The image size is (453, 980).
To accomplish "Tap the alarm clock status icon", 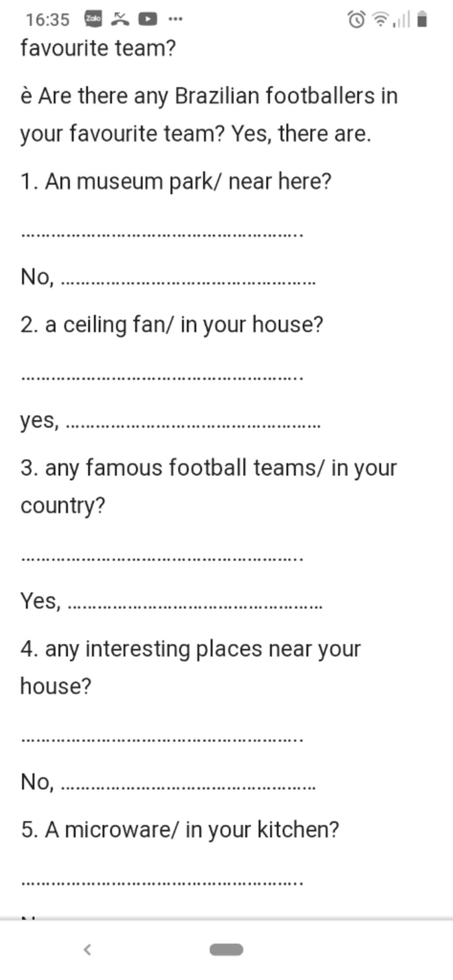I will 357,19.
